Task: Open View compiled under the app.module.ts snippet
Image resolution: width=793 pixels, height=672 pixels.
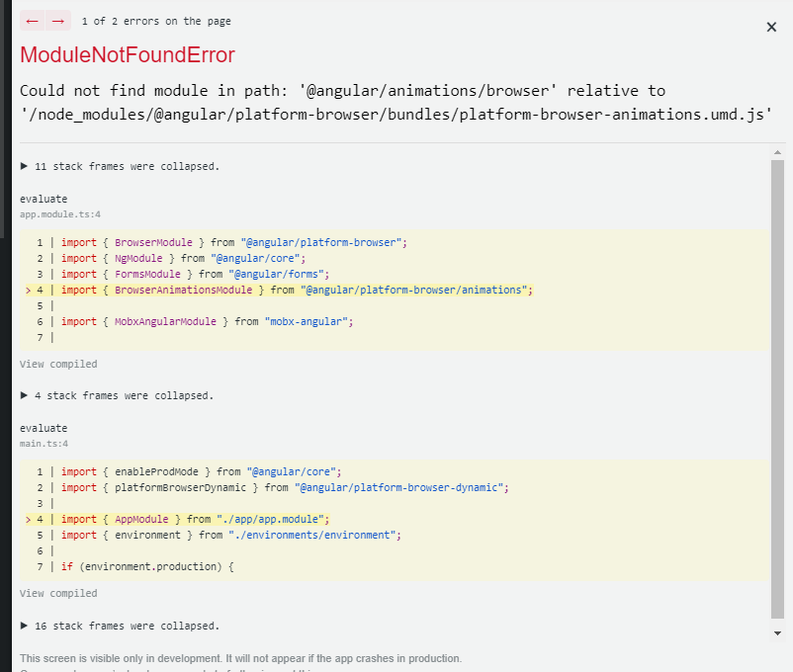Action: [x=57, y=364]
